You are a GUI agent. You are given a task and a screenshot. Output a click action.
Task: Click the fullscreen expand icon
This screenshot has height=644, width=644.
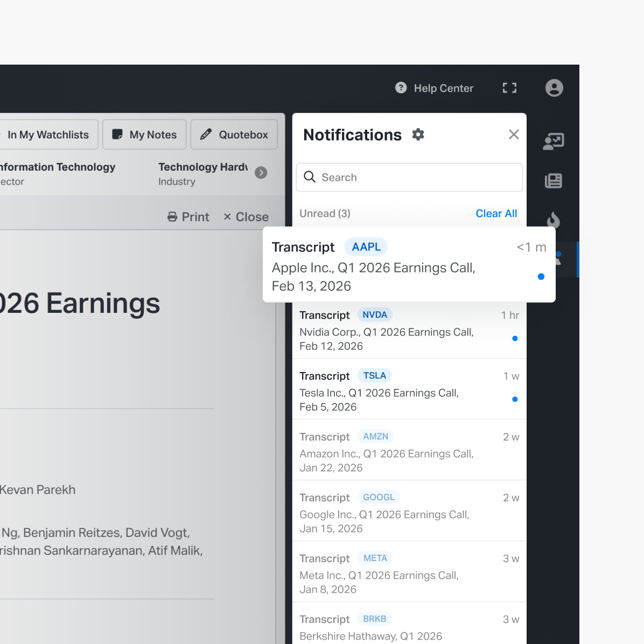coord(509,88)
